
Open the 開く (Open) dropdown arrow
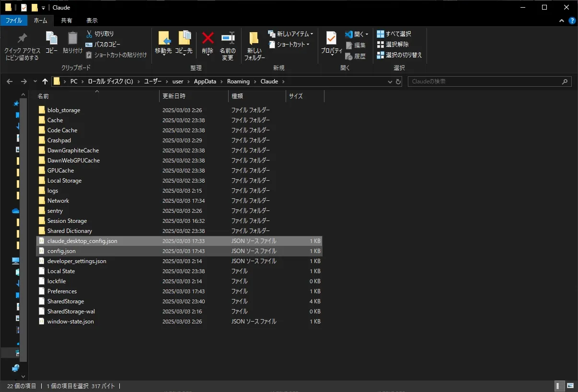(367, 34)
